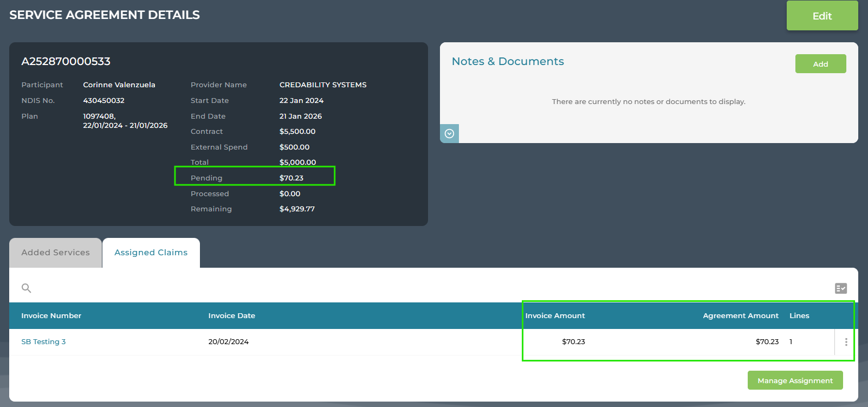This screenshot has height=407, width=868.
Task: Click the Lines column header
Action: click(x=799, y=316)
